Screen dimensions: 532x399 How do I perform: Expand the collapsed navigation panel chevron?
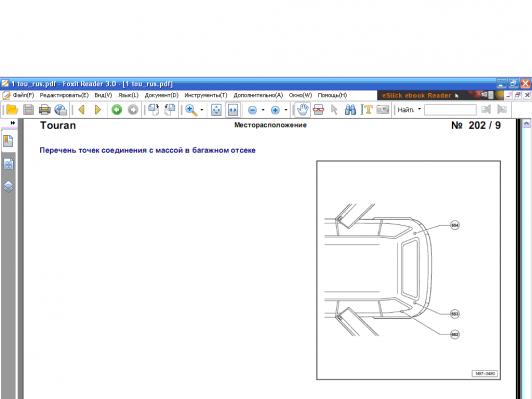point(13,123)
